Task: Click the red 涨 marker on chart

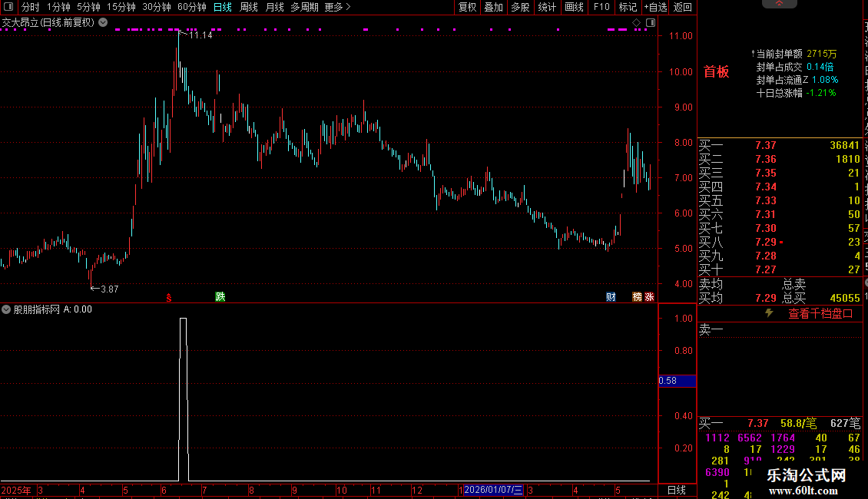Action: (x=649, y=297)
